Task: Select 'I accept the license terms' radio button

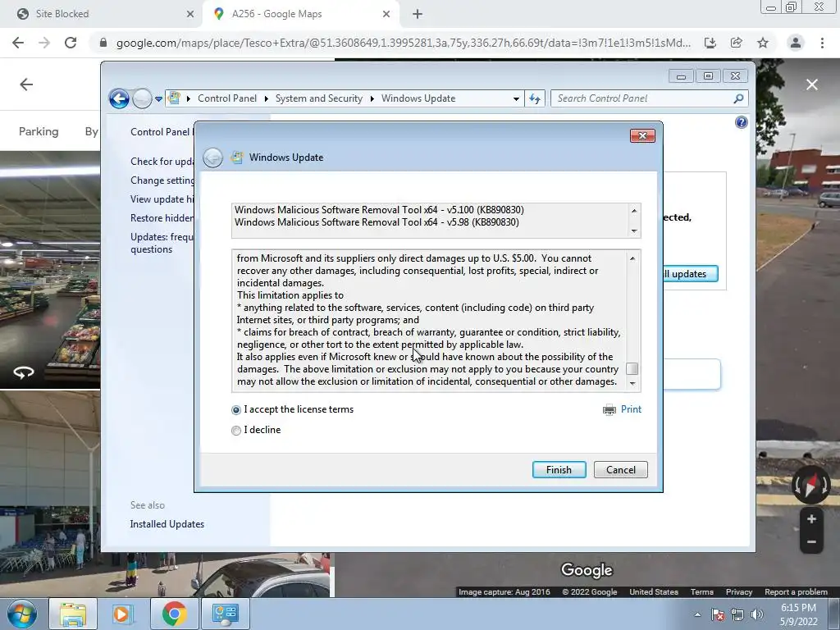Action: [x=236, y=410]
